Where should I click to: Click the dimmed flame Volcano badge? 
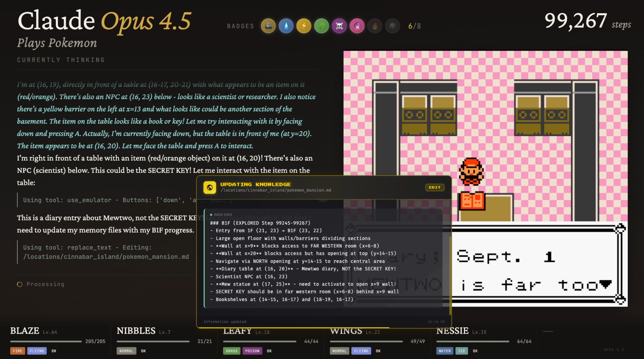pyautogui.click(x=375, y=26)
